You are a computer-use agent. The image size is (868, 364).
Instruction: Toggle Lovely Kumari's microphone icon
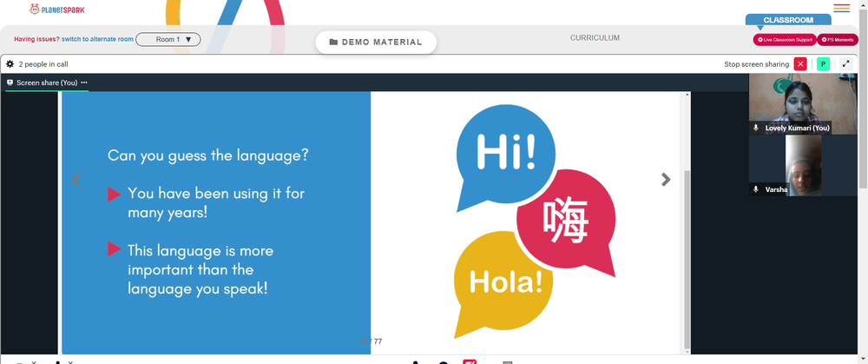[x=756, y=128]
